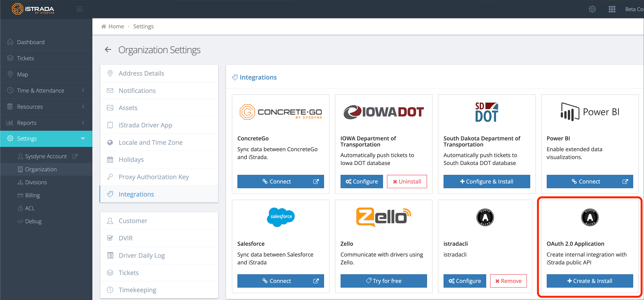This screenshot has width=644, height=300.
Task: Click the Debug code icon in sidebar
Action: tap(20, 221)
